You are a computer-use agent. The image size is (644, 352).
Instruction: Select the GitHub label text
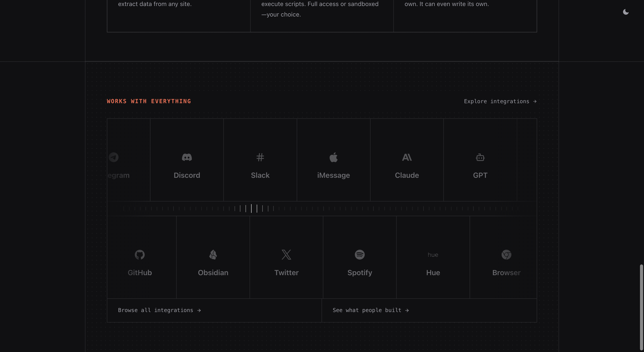pyautogui.click(x=140, y=273)
